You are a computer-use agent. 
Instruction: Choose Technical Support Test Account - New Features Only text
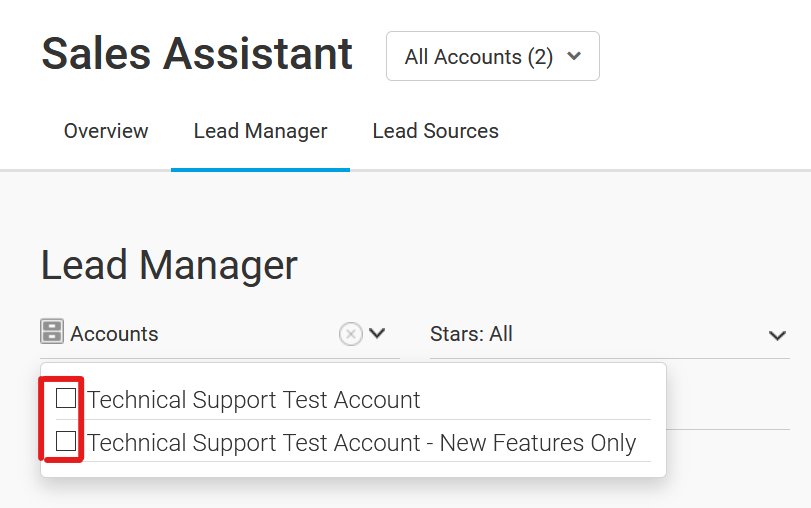click(x=362, y=443)
